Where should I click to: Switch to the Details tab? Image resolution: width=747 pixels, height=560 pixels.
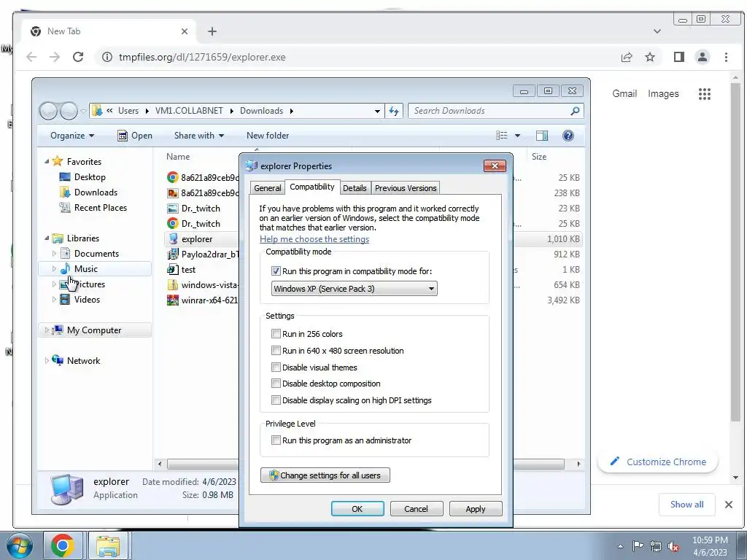click(355, 188)
